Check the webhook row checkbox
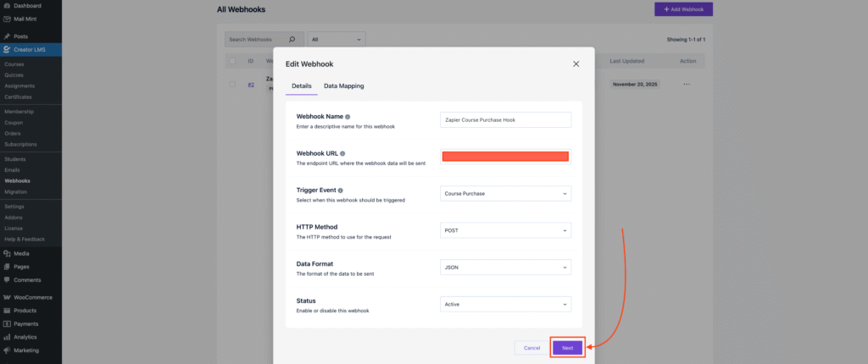Image resolution: width=868 pixels, height=364 pixels. pyautogui.click(x=232, y=84)
